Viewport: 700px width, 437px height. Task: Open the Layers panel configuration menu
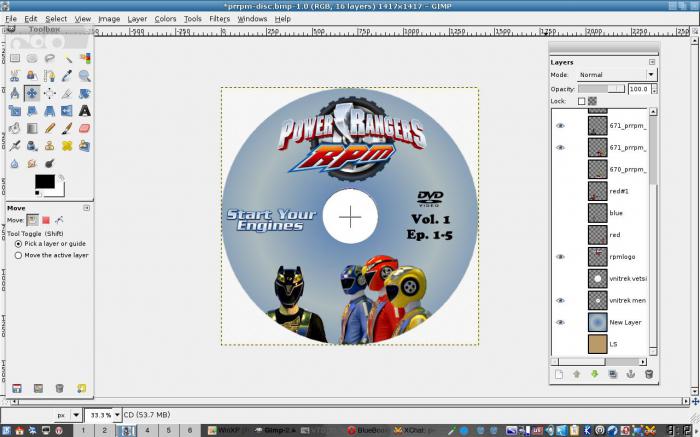coord(652,62)
